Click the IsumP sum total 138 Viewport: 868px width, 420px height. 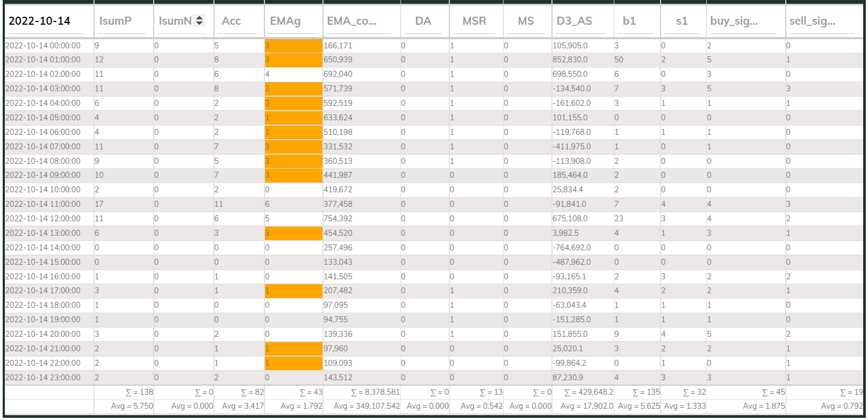[x=139, y=392]
